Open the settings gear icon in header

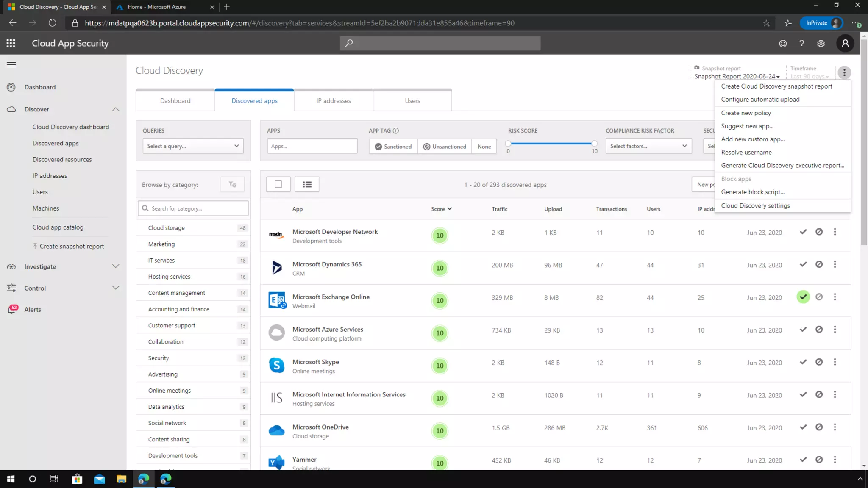821,44
